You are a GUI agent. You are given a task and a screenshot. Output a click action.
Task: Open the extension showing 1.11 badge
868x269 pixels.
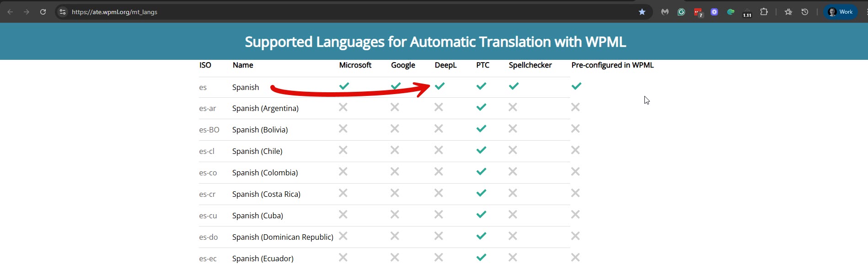(747, 13)
